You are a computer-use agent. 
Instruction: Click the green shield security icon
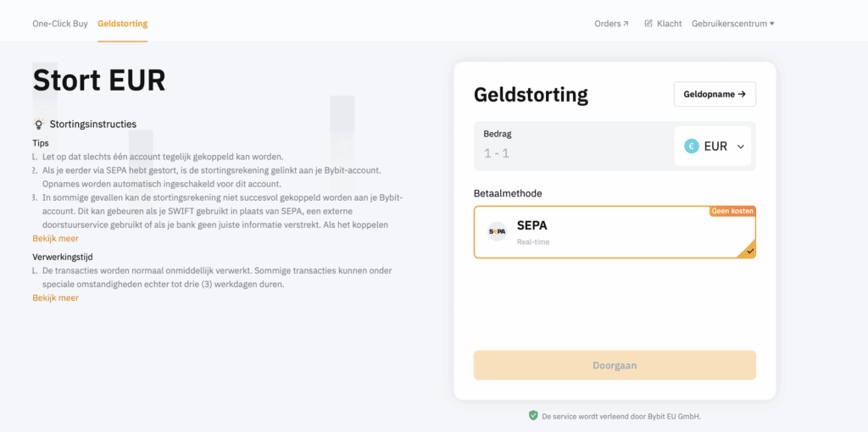pyautogui.click(x=533, y=416)
